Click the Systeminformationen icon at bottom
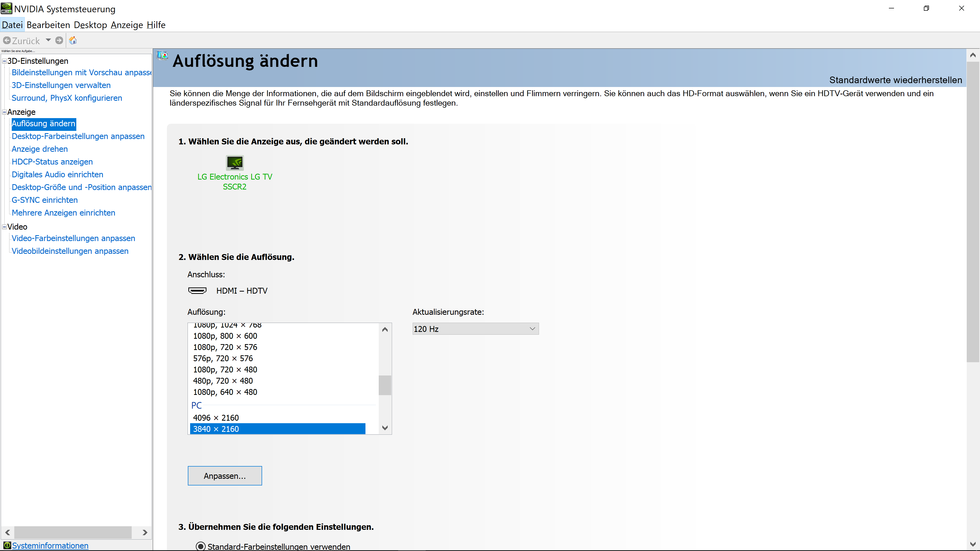This screenshot has width=980, height=551. coord(7,545)
